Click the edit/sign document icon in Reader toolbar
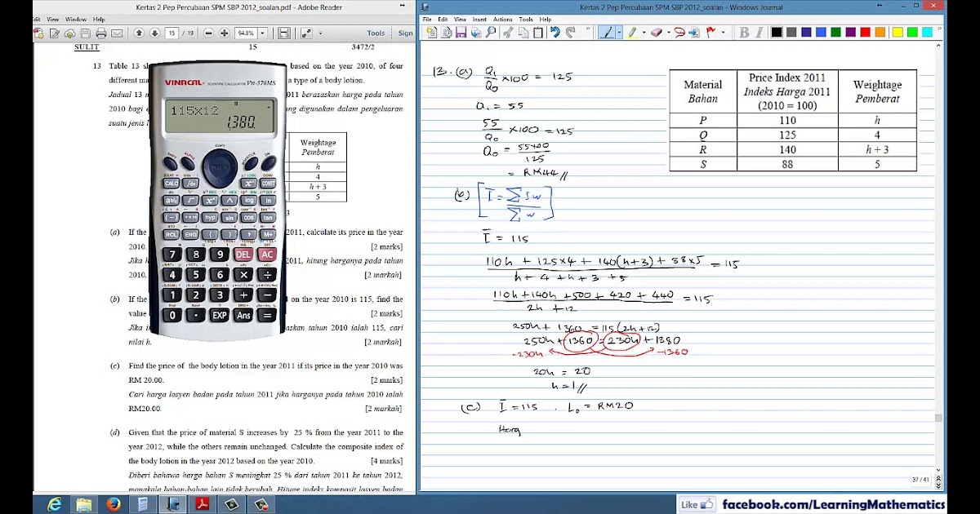Image resolution: width=980 pixels, height=514 pixels. (55, 33)
